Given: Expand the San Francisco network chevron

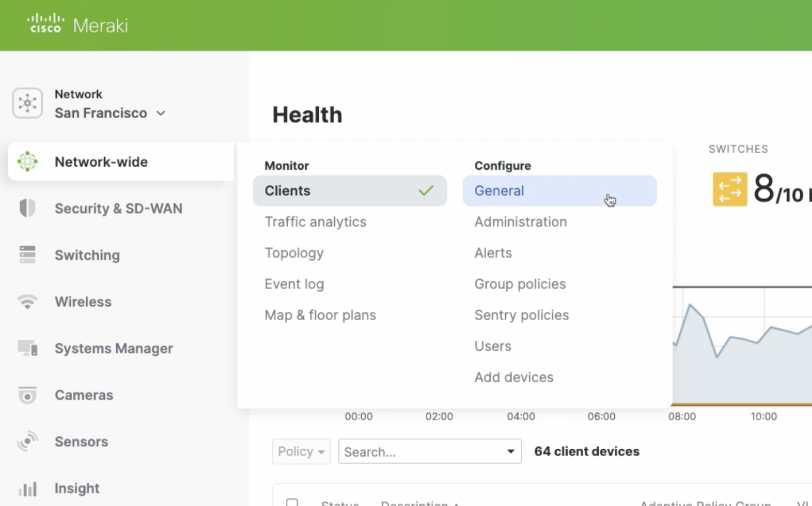Looking at the screenshot, I should tap(160, 114).
